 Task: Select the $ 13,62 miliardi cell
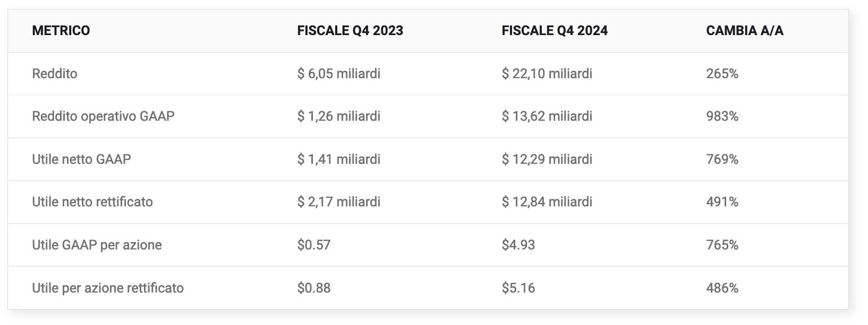(547, 116)
